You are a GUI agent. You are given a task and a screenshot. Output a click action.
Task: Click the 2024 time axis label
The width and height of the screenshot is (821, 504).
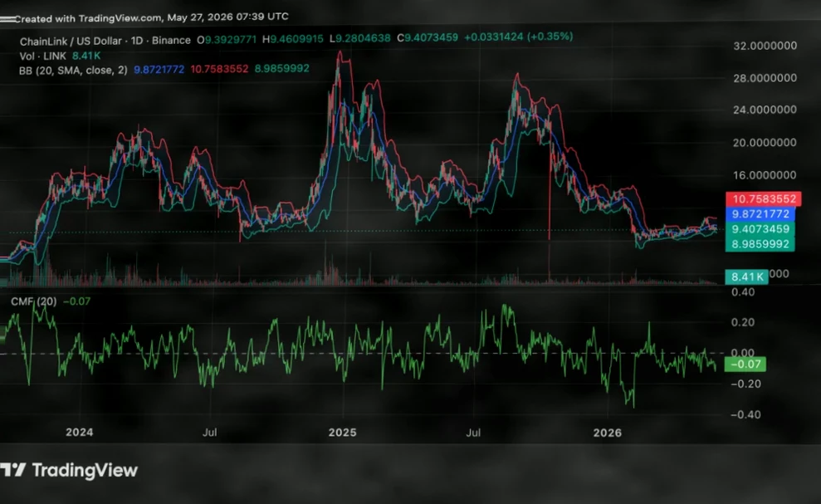80,433
